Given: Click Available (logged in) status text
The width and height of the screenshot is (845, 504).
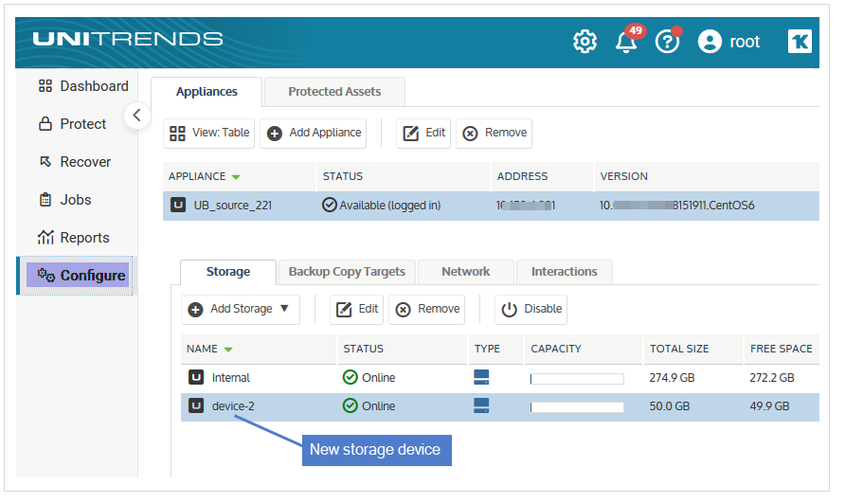Looking at the screenshot, I should (389, 206).
